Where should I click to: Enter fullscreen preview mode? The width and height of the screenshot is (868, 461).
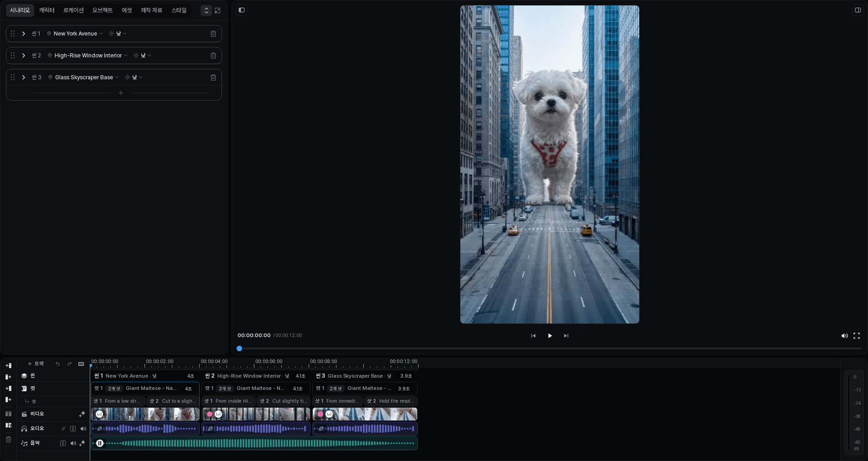857,336
